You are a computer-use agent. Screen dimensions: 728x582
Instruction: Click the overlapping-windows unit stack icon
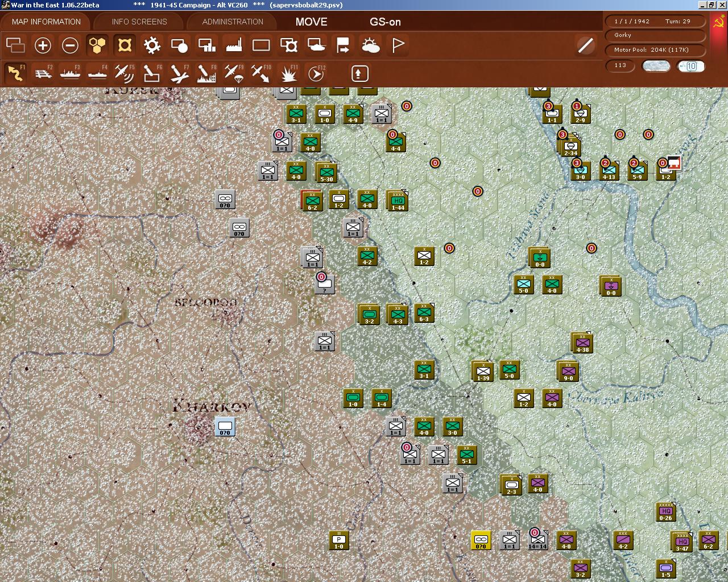coord(15,45)
